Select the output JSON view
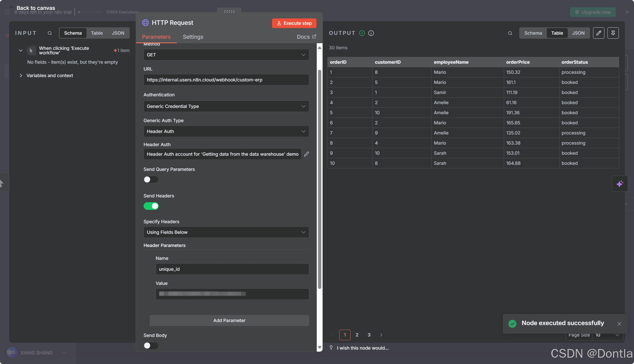This screenshot has width=634, height=364. 578,33
